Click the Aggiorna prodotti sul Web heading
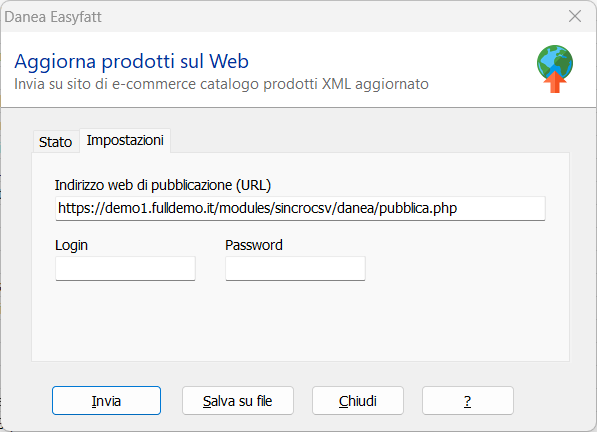The image size is (597, 432). [x=131, y=61]
